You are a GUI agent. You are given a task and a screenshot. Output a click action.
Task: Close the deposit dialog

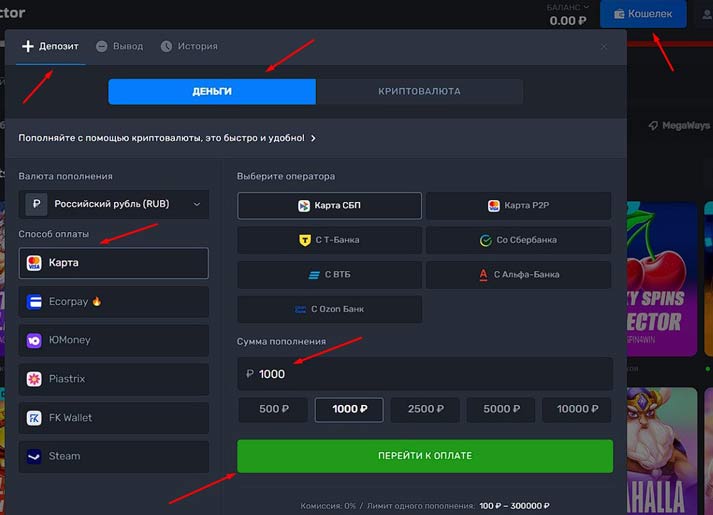[603, 47]
